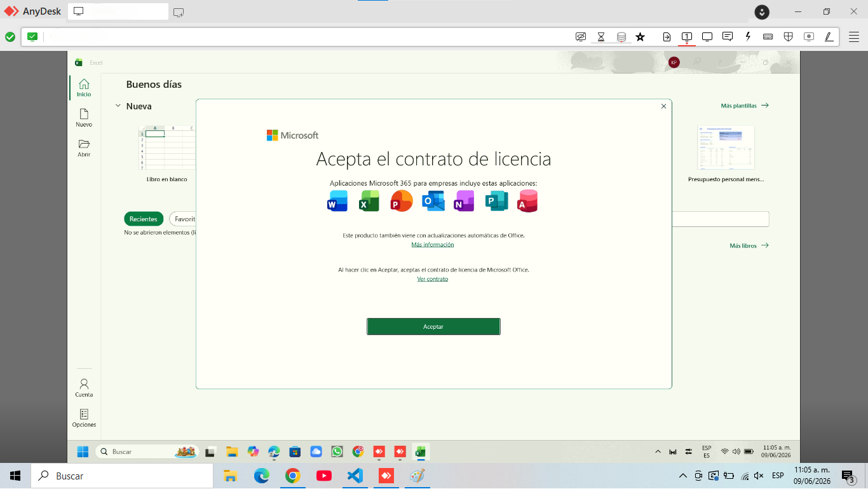Expand local system tray hidden icons chevron
This screenshot has width=868, height=489.
[x=683, y=476]
